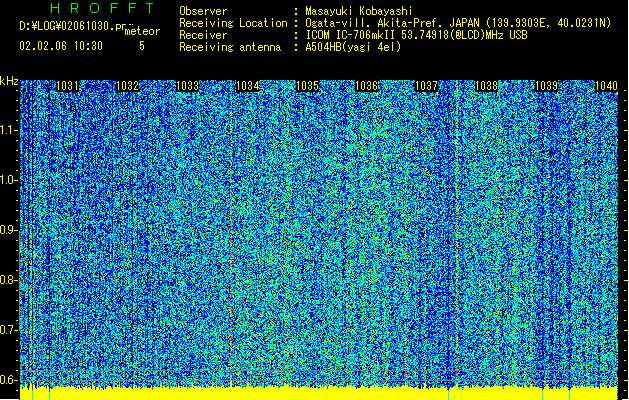Select the Ogata-vill. Akita-Pref. JAPAN location text
The width and height of the screenshot is (629, 400).
pyautogui.click(x=458, y=23)
